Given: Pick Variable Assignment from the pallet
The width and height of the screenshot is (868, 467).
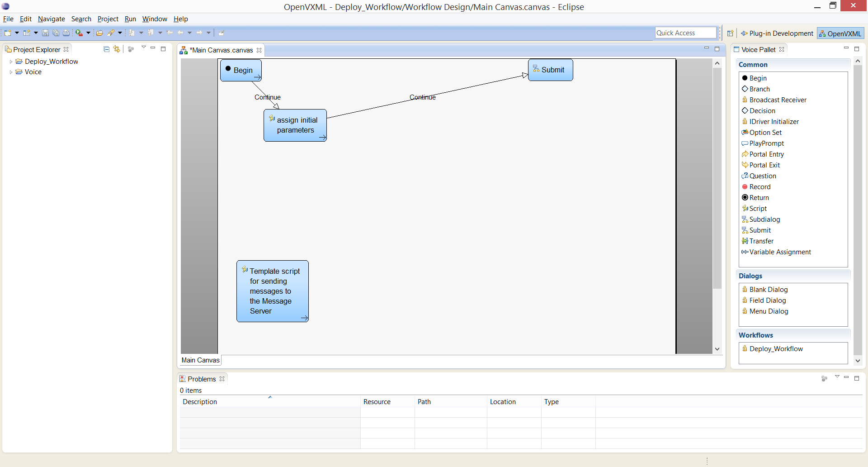Looking at the screenshot, I should point(776,252).
